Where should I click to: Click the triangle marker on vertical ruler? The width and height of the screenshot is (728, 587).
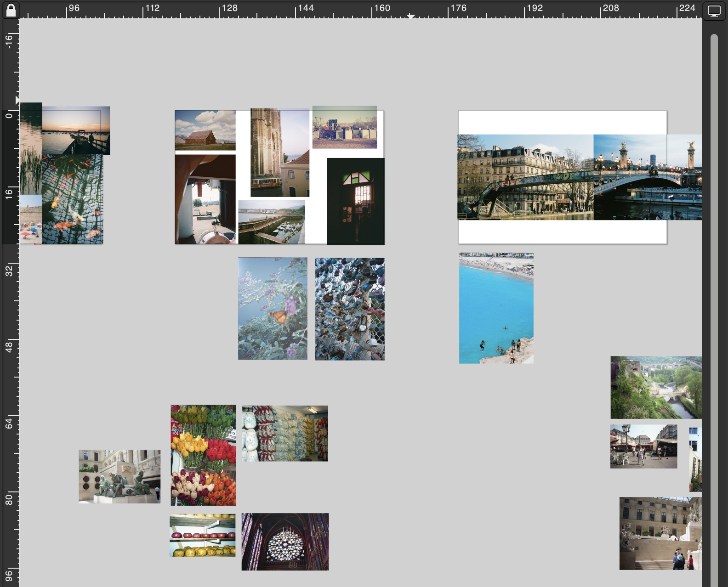[x=17, y=100]
